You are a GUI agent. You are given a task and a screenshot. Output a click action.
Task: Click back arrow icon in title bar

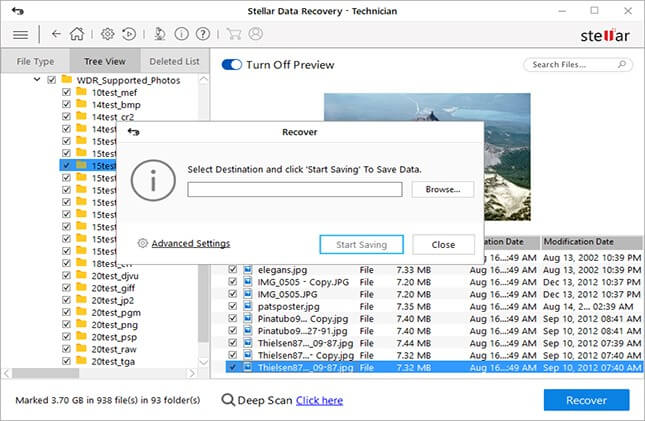pyautogui.click(x=18, y=11)
